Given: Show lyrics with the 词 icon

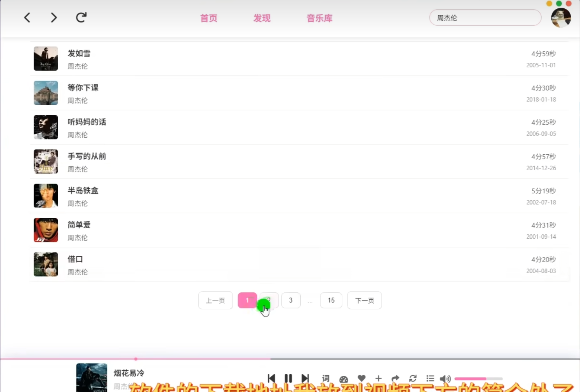Looking at the screenshot, I should pos(326,378).
